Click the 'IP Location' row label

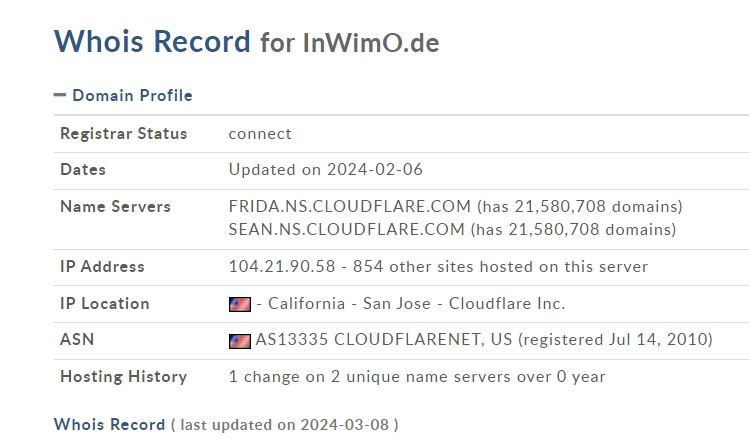[x=105, y=303]
